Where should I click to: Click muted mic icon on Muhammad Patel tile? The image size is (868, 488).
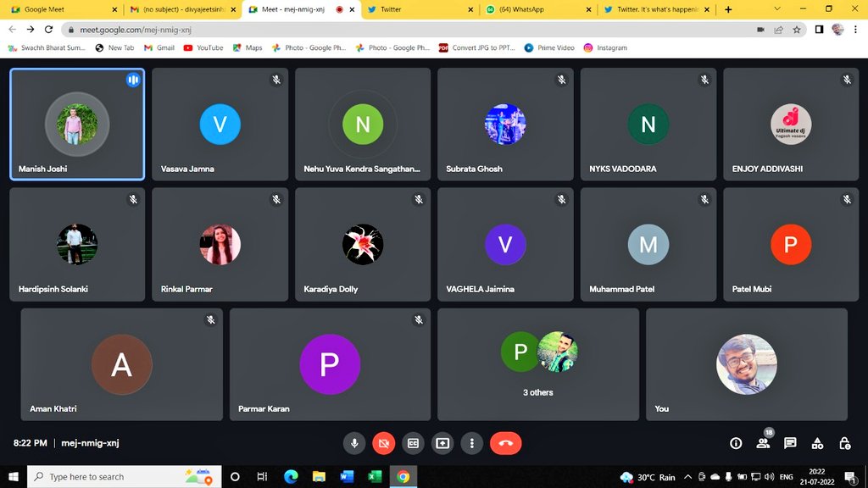704,199
